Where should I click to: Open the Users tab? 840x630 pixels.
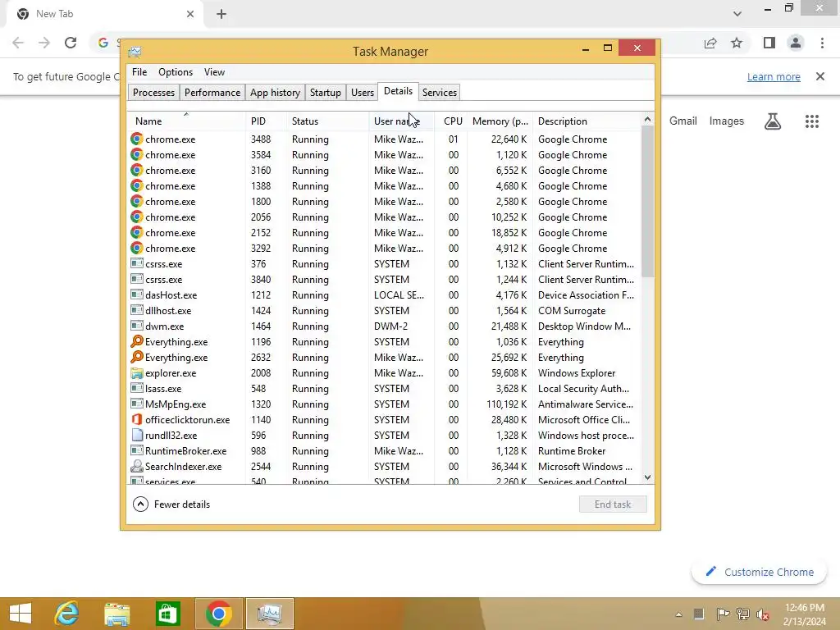(362, 93)
